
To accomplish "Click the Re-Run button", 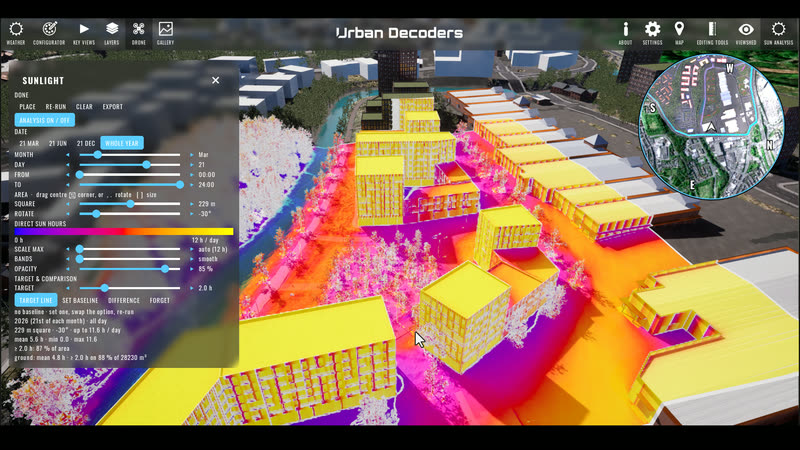I will click(x=56, y=107).
